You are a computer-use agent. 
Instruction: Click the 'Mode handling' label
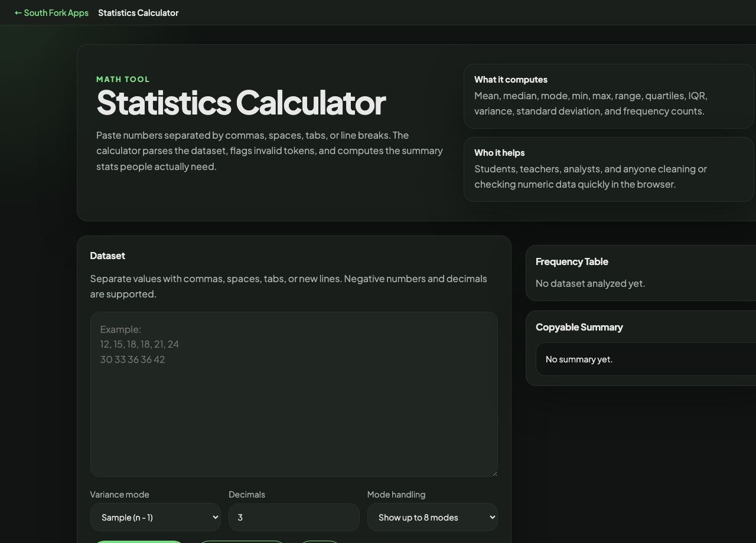tap(396, 494)
